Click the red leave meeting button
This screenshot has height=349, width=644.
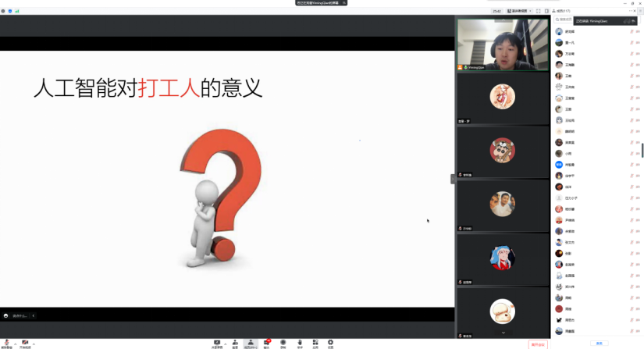[538, 344]
